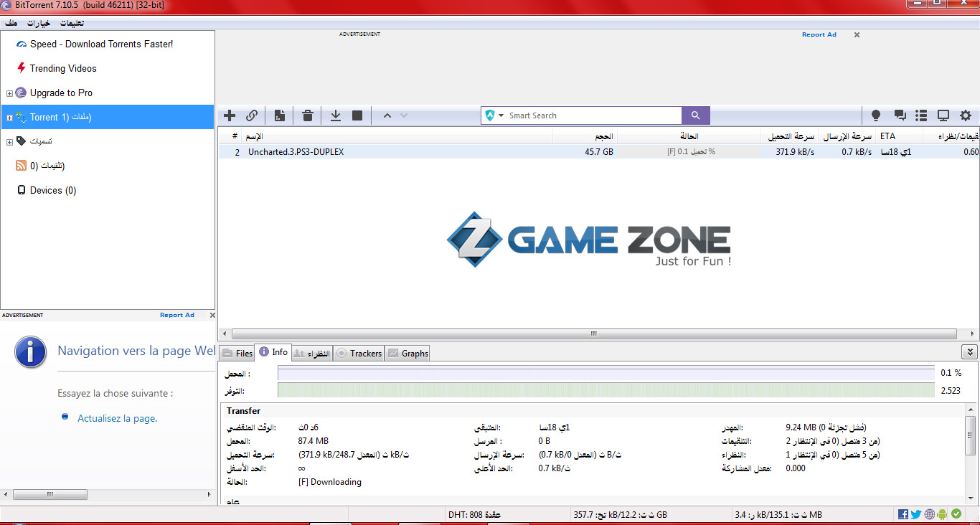Open Preferences with the gear icon

point(966,115)
